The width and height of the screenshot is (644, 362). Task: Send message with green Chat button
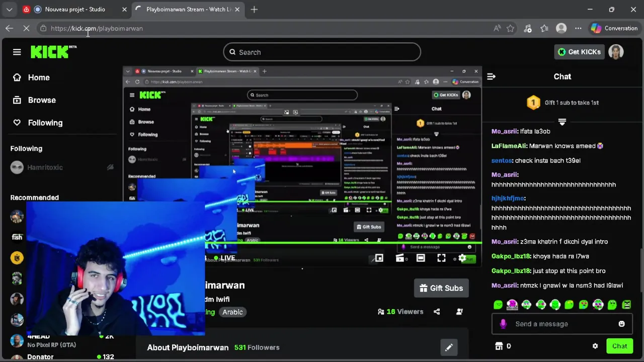tap(619, 346)
